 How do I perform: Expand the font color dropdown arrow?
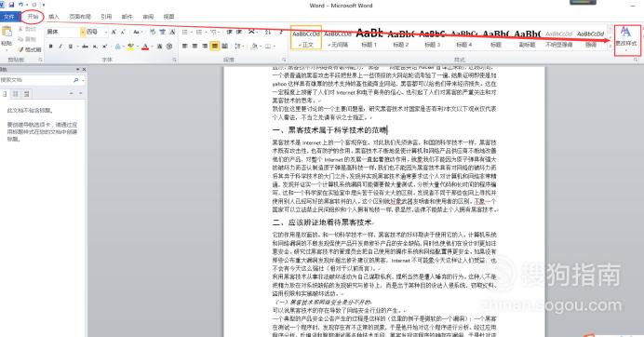(151, 47)
